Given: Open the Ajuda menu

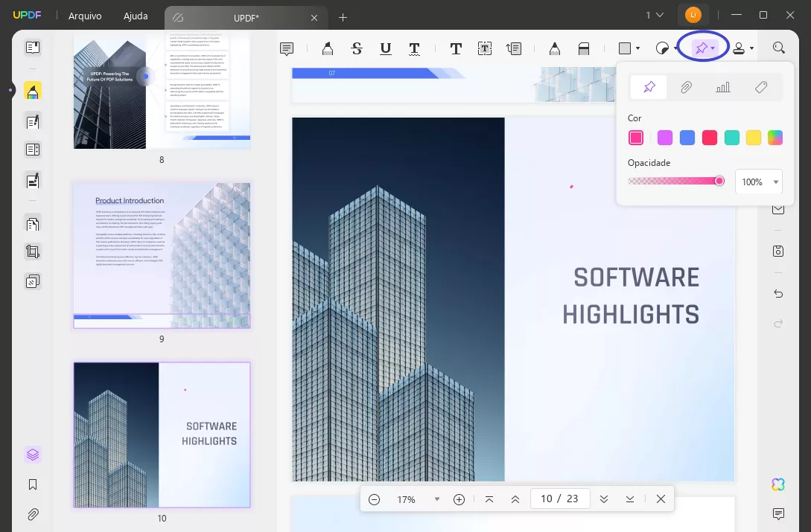Looking at the screenshot, I should click(x=136, y=16).
